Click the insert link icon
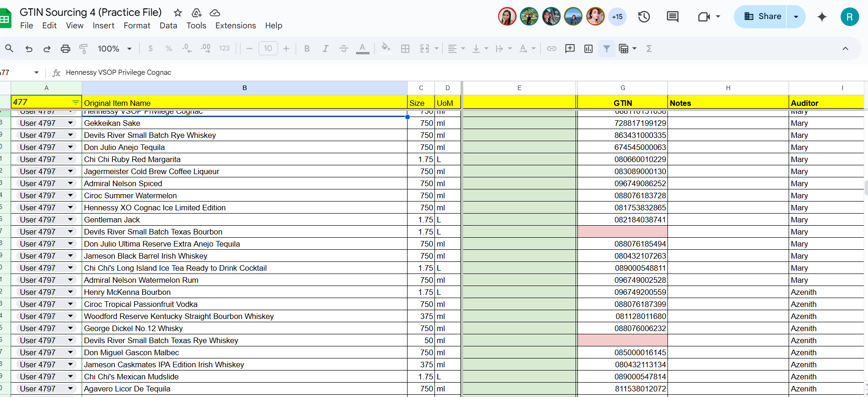This screenshot has width=868, height=397. pos(551,49)
